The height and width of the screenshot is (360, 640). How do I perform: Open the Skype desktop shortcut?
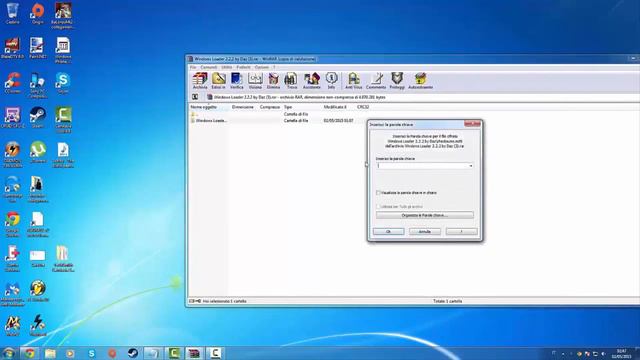tap(63, 83)
